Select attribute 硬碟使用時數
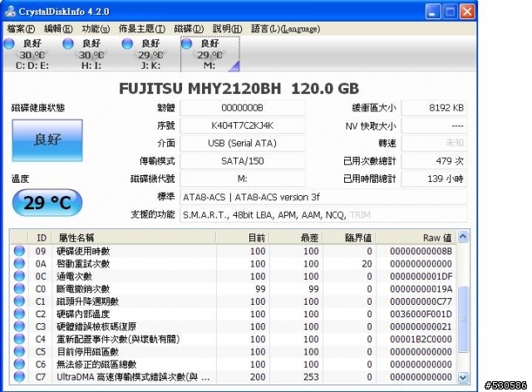 tap(83, 251)
